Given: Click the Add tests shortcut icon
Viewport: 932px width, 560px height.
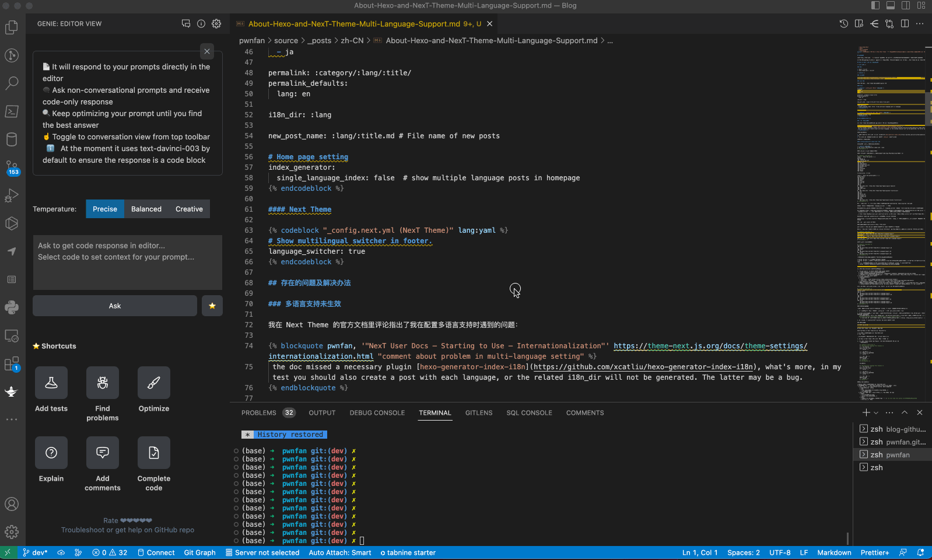Looking at the screenshot, I should pos(51,383).
